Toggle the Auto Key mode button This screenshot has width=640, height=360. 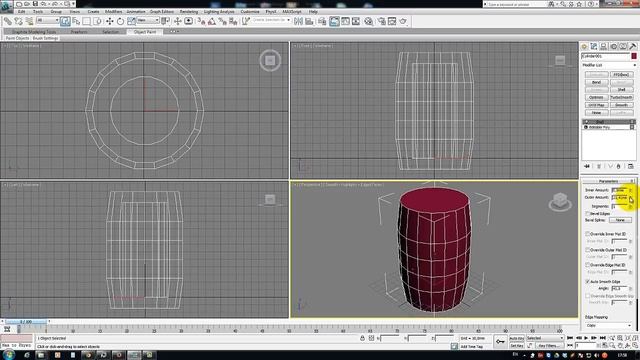pyautogui.click(x=517, y=338)
